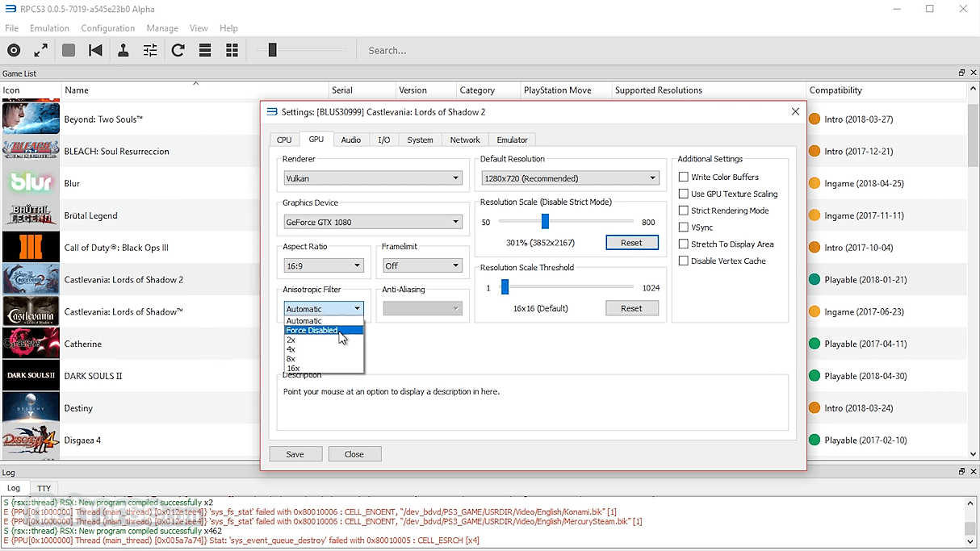This screenshot has width=980, height=551.
Task: Select the Call of Duty: Black Ops III icon
Action: click(x=31, y=248)
